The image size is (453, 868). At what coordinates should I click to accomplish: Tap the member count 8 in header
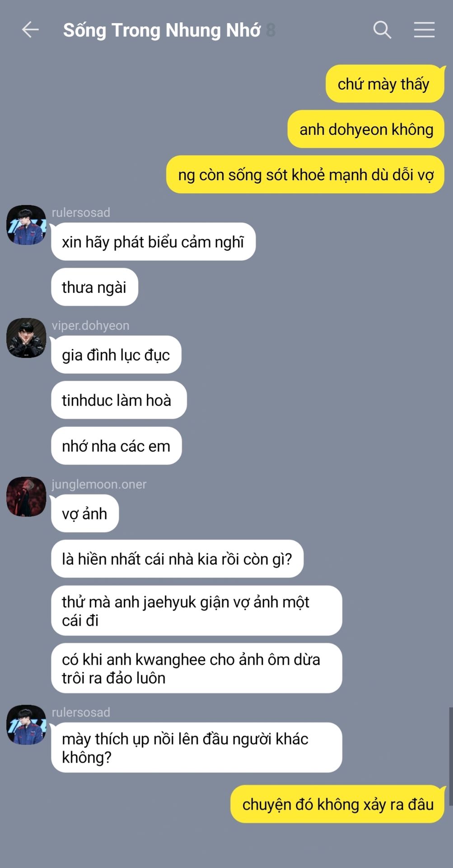pyautogui.click(x=271, y=30)
